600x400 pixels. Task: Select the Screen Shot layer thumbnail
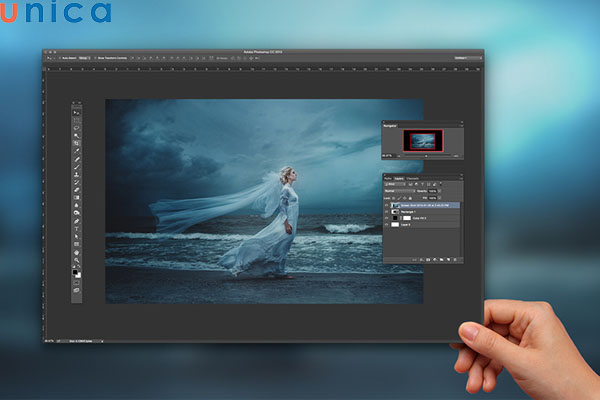pyautogui.click(x=395, y=205)
